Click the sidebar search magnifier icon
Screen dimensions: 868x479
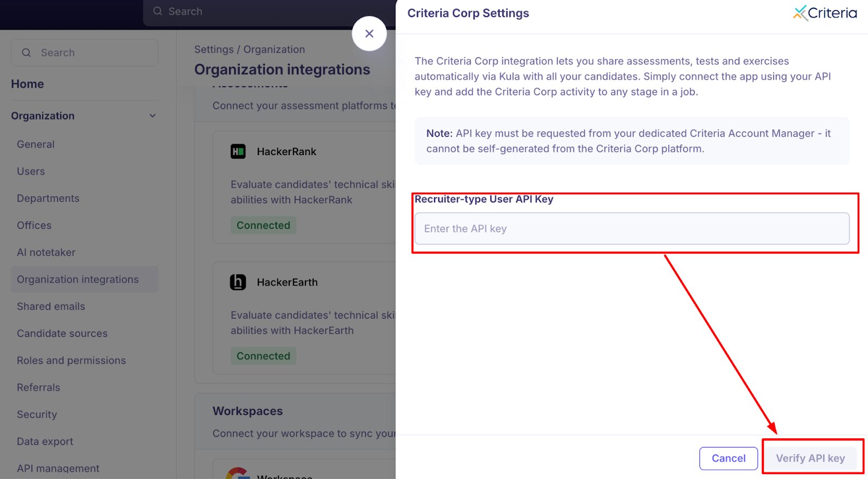click(x=26, y=53)
